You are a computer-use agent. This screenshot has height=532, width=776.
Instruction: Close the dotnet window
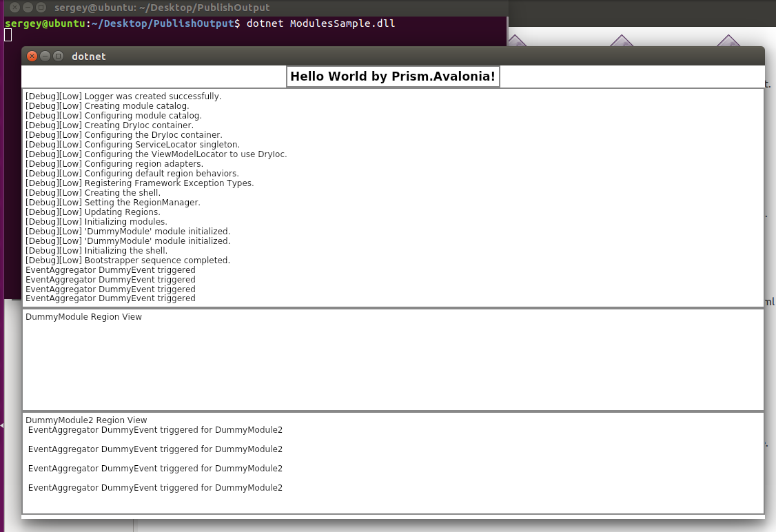click(32, 57)
